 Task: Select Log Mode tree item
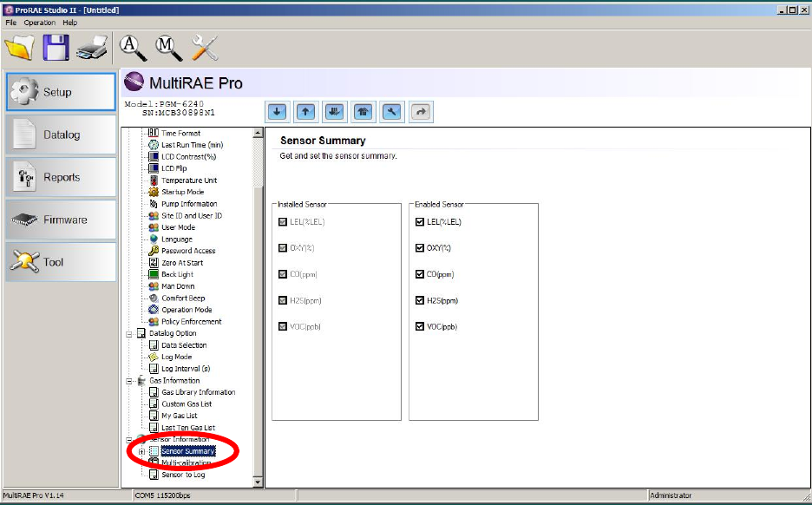[177, 357]
